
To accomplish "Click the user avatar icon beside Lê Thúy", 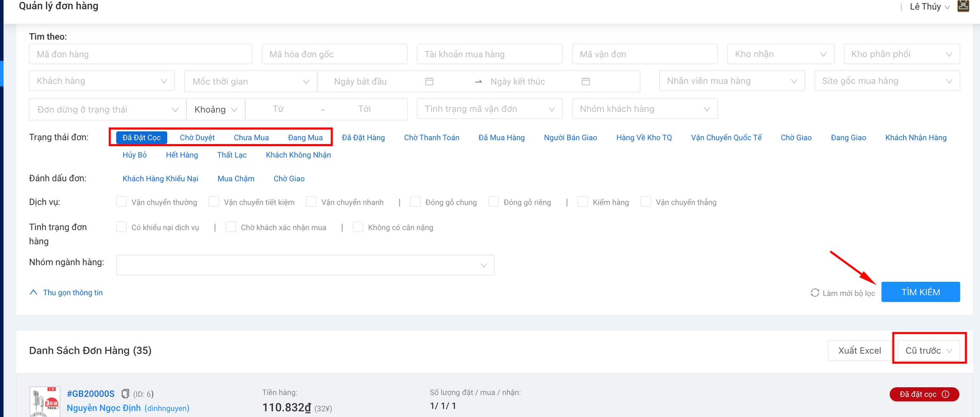I will (x=963, y=6).
